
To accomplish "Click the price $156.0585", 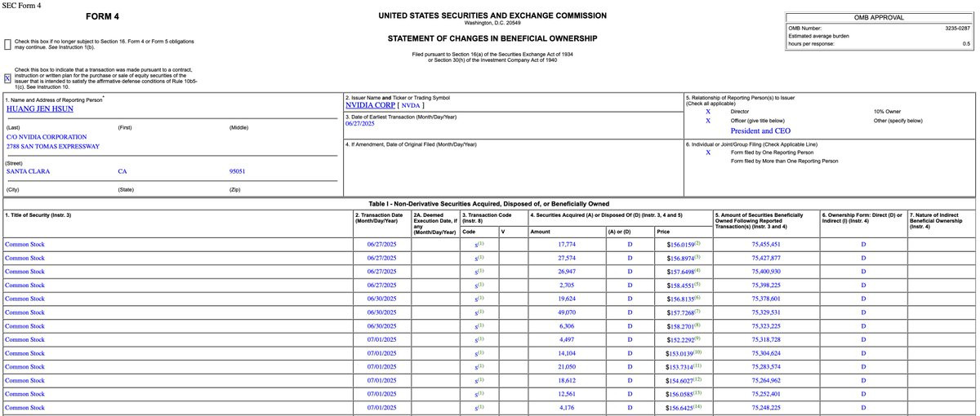I will point(679,394).
